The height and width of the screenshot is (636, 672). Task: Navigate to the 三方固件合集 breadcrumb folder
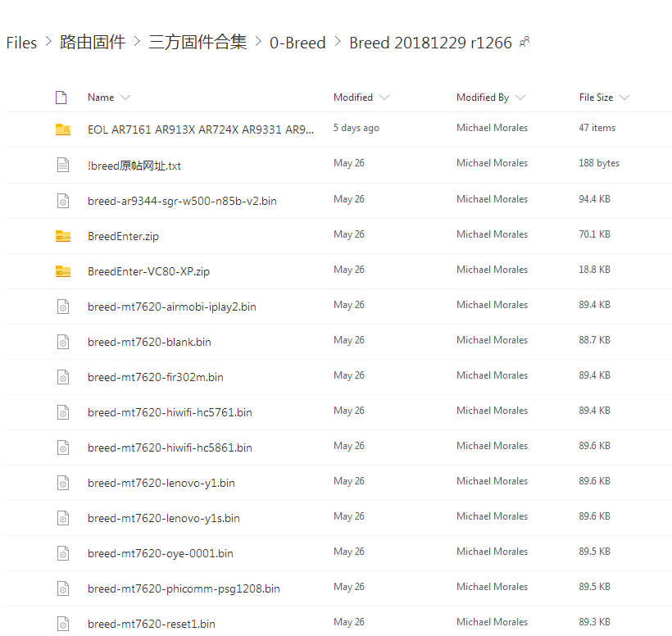pyautogui.click(x=198, y=42)
